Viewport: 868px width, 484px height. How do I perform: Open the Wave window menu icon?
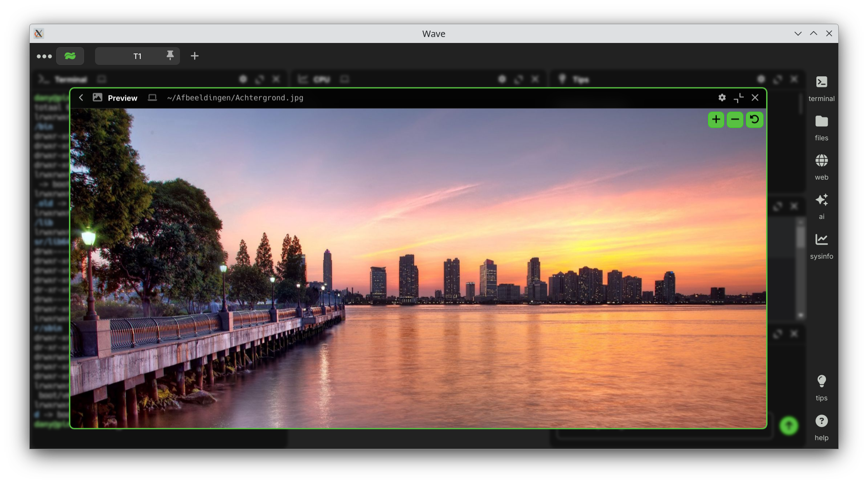pyautogui.click(x=39, y=33)
